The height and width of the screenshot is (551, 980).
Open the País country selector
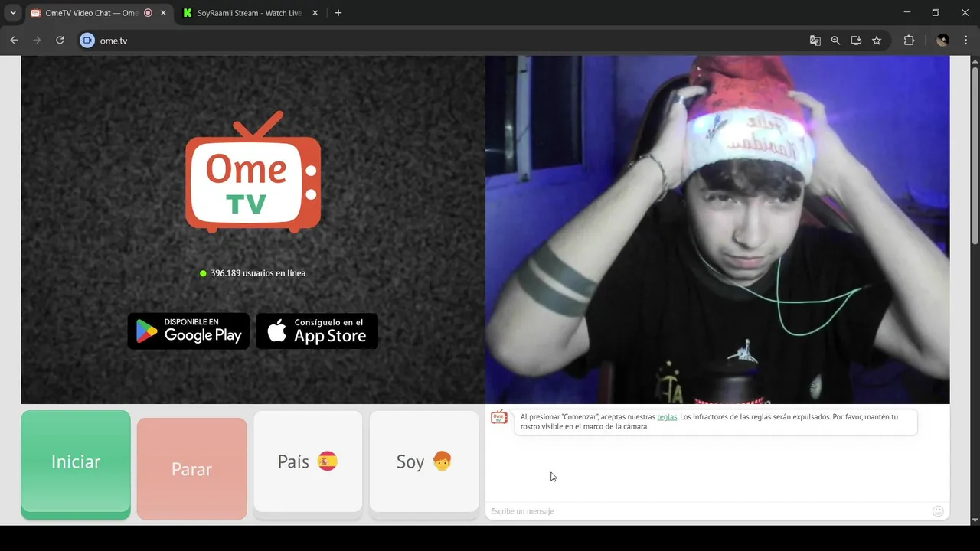click(x=308, y=462)
